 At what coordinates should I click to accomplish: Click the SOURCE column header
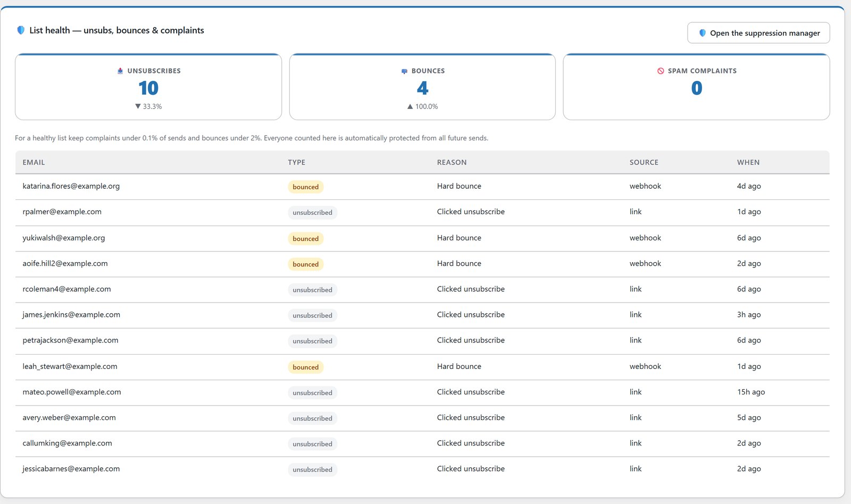coord(644,162)
